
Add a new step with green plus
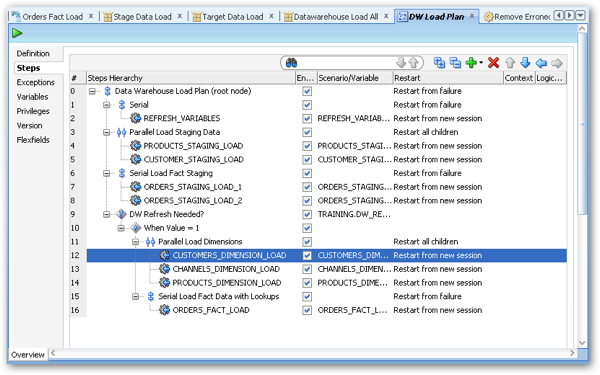coord(471,62)
